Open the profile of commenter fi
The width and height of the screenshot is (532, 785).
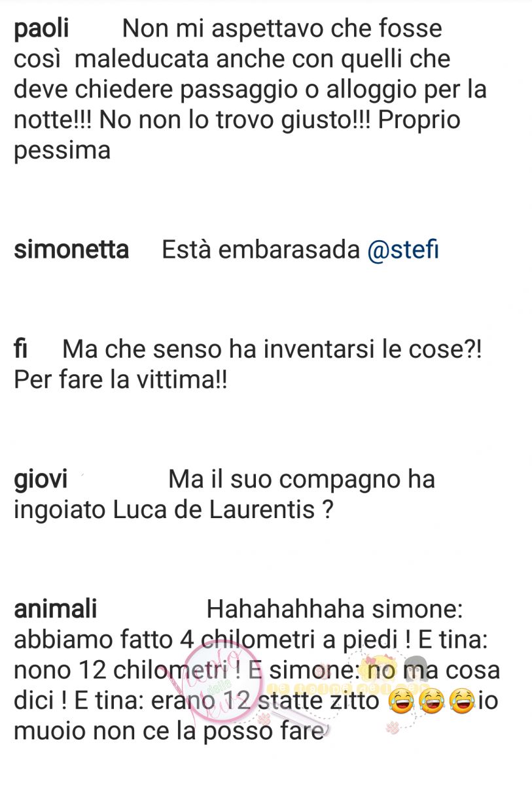click(x=20, y=349)
